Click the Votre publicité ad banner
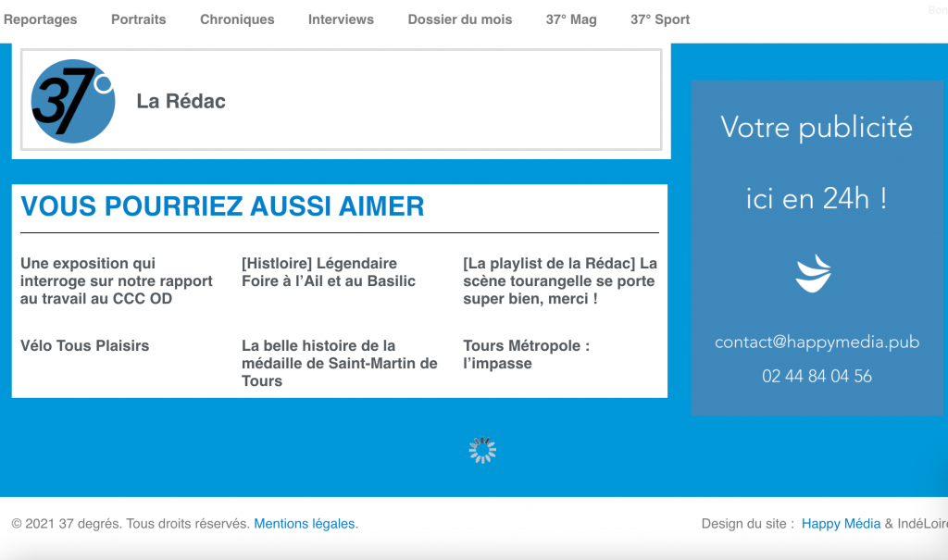948x560 pixels. click(x=817, y=162)
